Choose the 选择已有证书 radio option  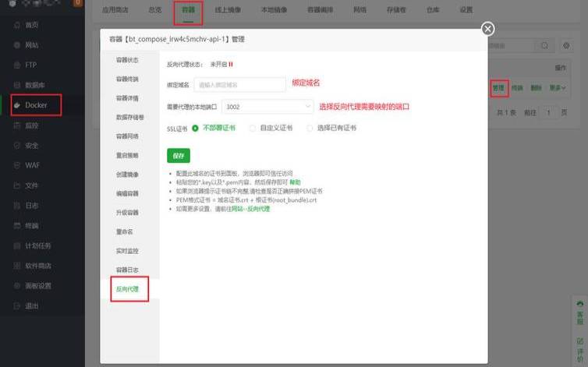310,128
